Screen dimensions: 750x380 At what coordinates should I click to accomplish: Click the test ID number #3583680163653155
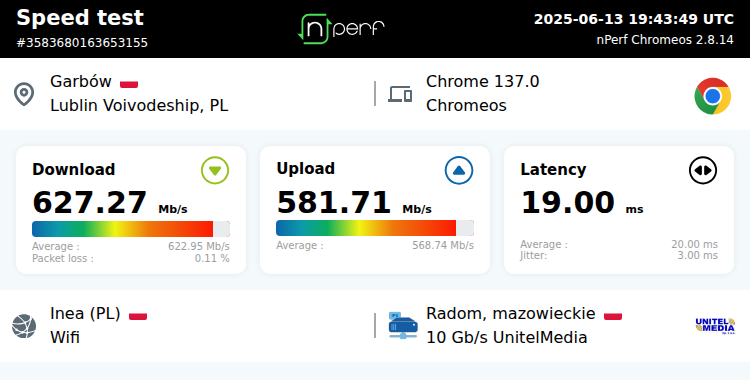pos(82,43)
